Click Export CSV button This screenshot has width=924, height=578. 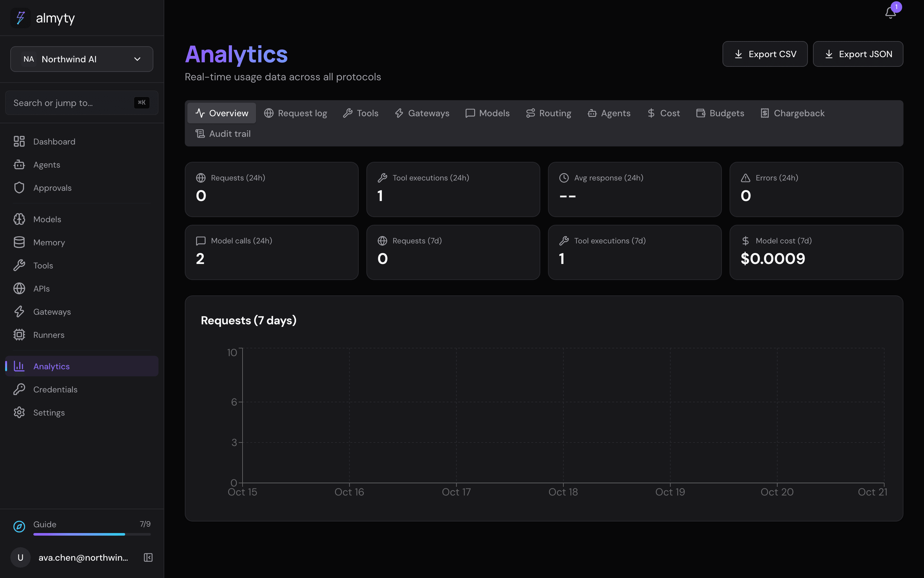765,54
